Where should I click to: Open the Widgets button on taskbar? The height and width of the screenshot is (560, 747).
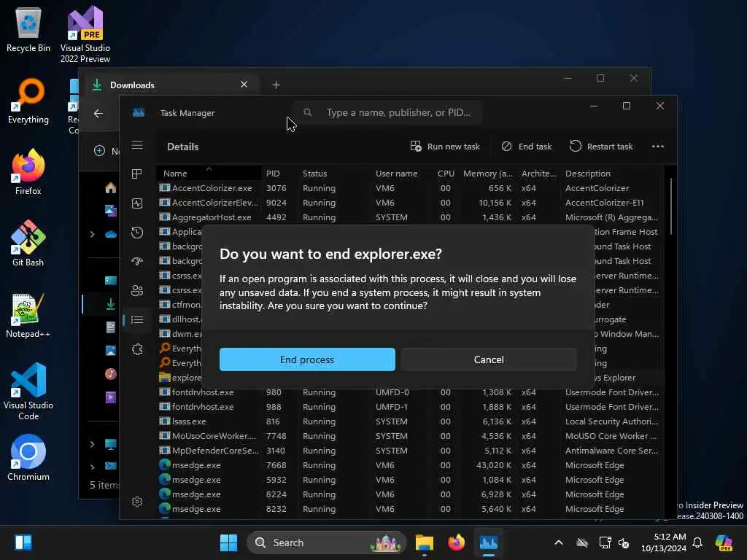coord(23,542)
